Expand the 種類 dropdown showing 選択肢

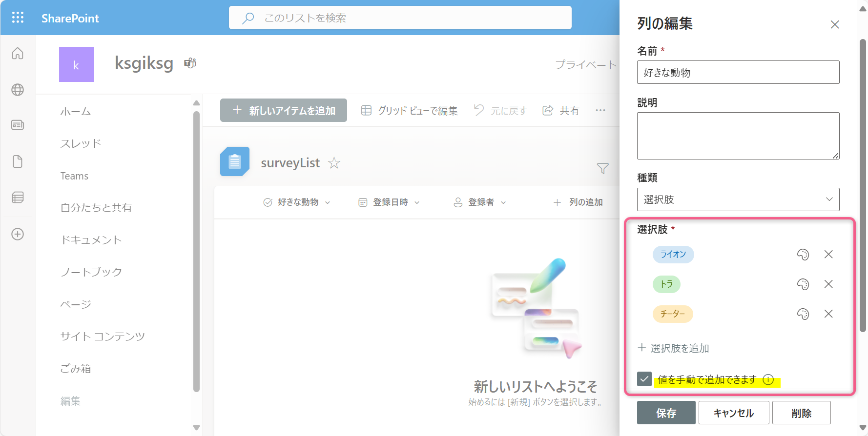(738, 199)
